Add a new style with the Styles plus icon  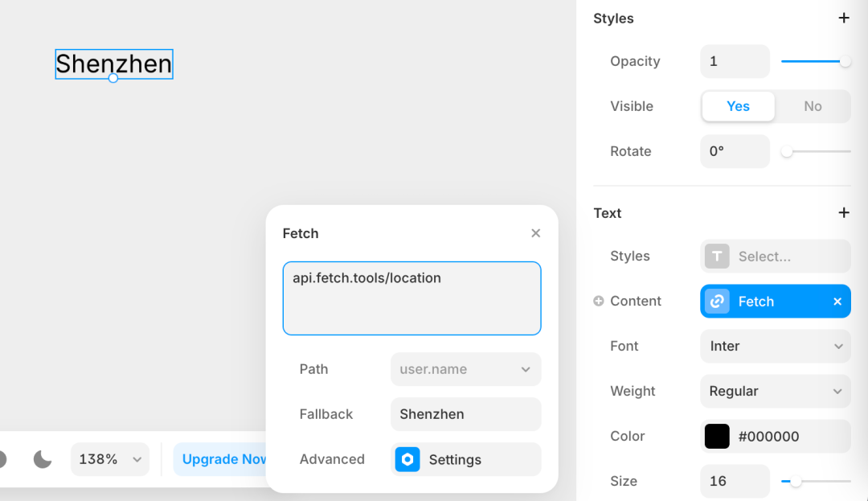tap(844, 18)
